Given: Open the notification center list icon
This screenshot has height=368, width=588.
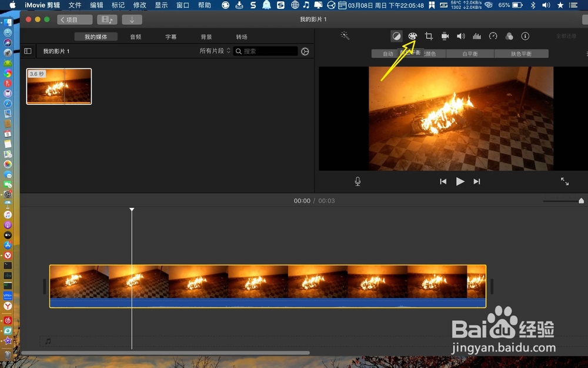Looking at the screenshot, I should click(x=573, y=5).
